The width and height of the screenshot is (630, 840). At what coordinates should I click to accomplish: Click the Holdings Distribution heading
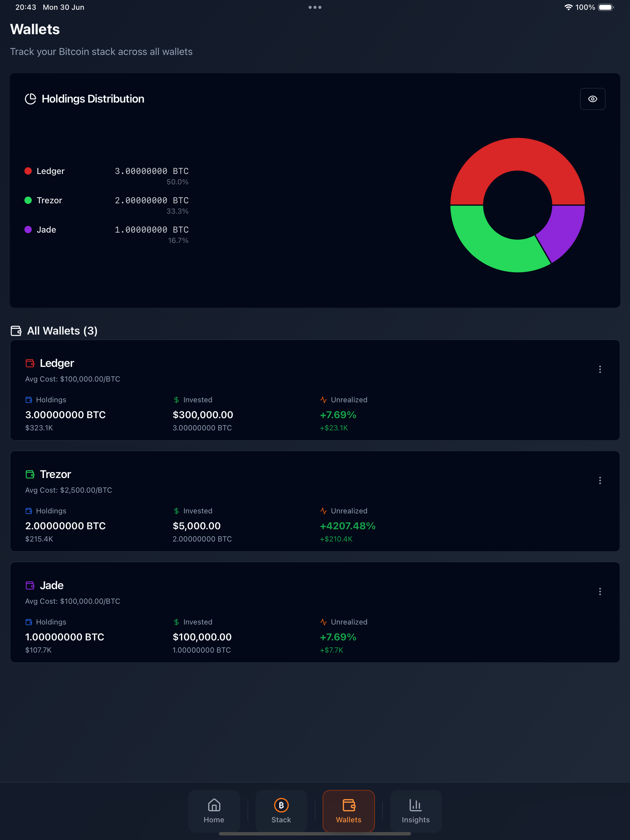[x=93, y=99]
